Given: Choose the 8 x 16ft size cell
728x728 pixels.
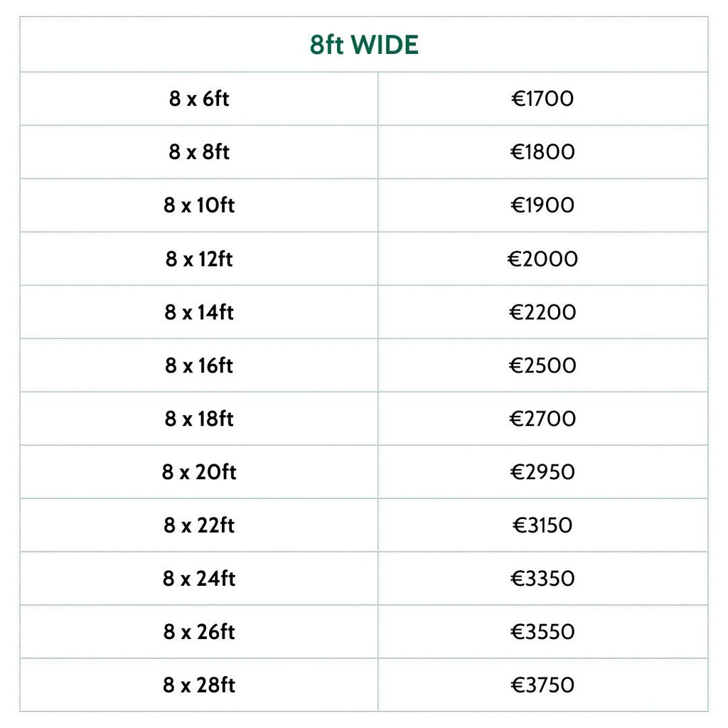Looking at the screenshot, I should (x=199, y=365).
